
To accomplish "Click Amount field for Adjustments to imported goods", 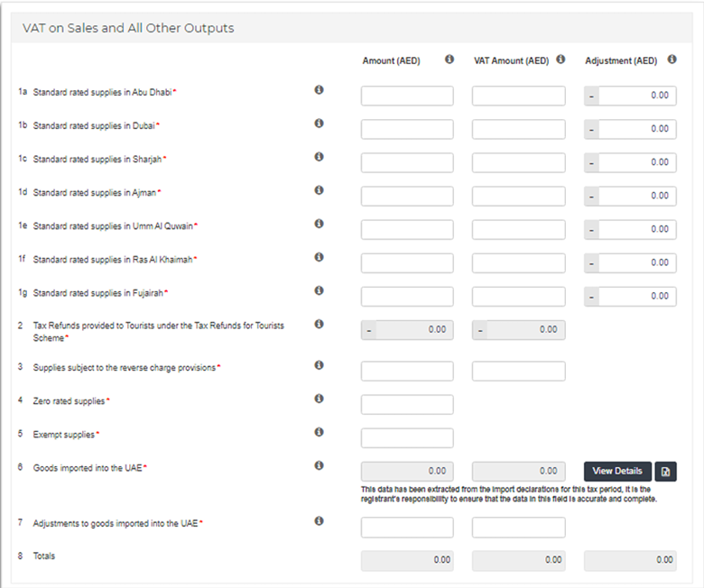I will [x=407, y=527].
